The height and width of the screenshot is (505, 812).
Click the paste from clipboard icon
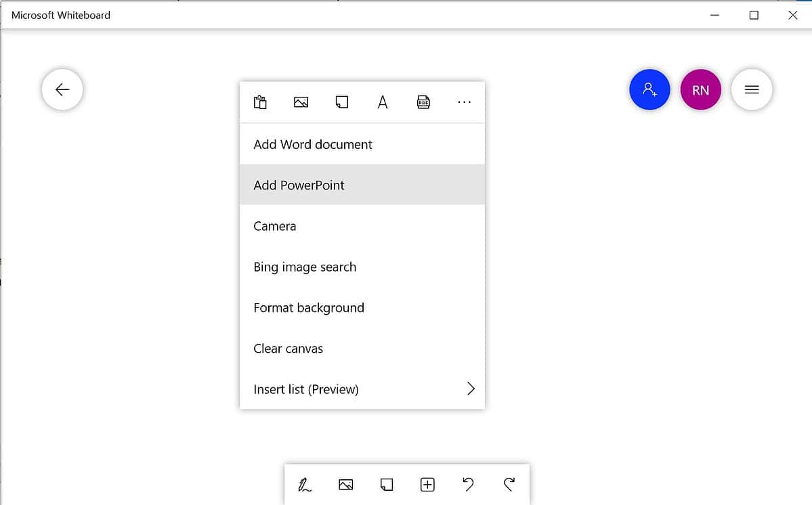click(260, 102)
